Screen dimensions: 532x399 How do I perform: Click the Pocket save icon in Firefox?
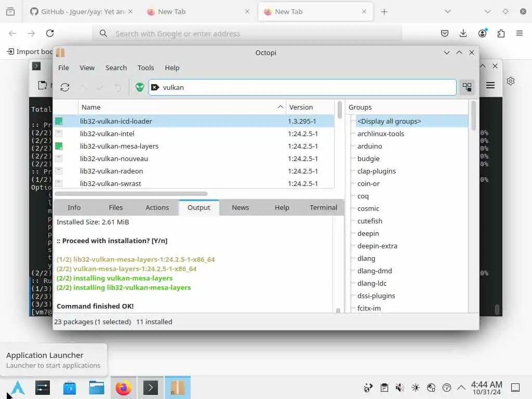click(x=445, y=33)
